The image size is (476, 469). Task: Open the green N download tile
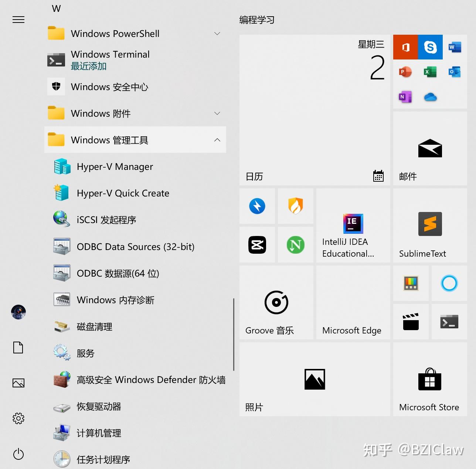(x=296, y=244)
